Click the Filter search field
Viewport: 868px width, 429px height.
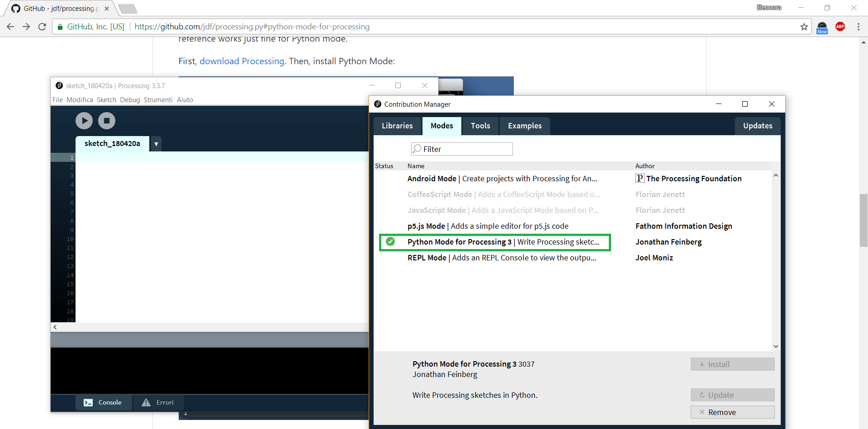462,149
